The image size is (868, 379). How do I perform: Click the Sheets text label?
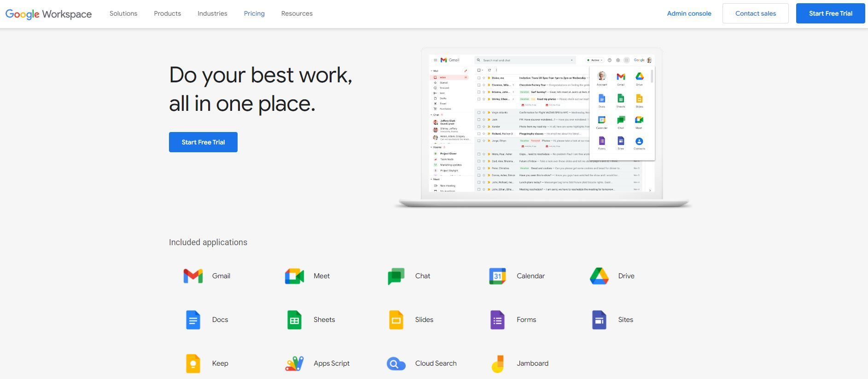[324, 320]
